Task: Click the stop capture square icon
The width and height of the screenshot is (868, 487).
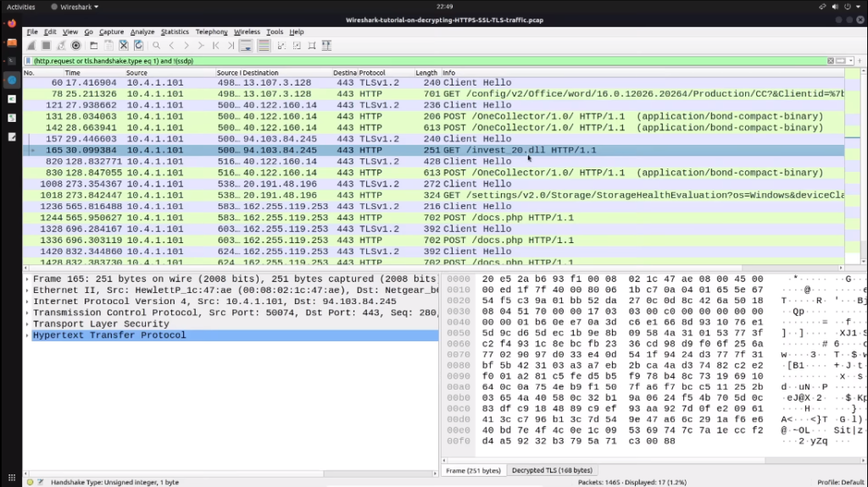Action: tap(47, 45)
